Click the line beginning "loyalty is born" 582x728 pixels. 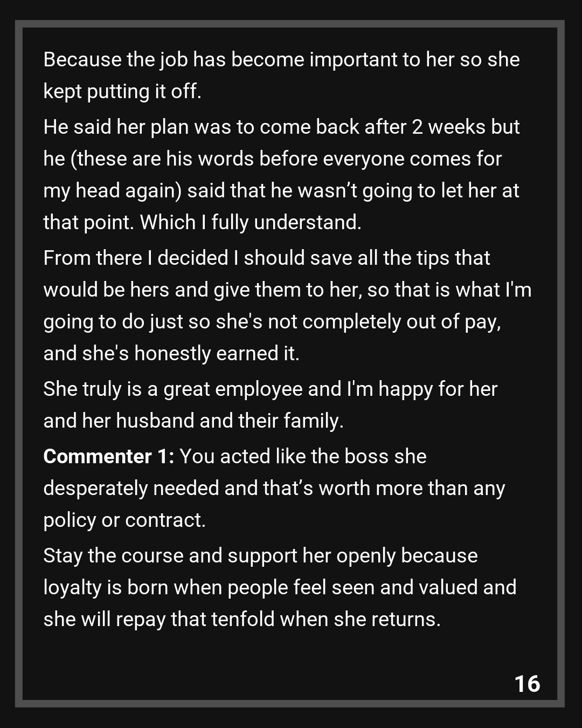pyautogui.click(x=279, y=587)
